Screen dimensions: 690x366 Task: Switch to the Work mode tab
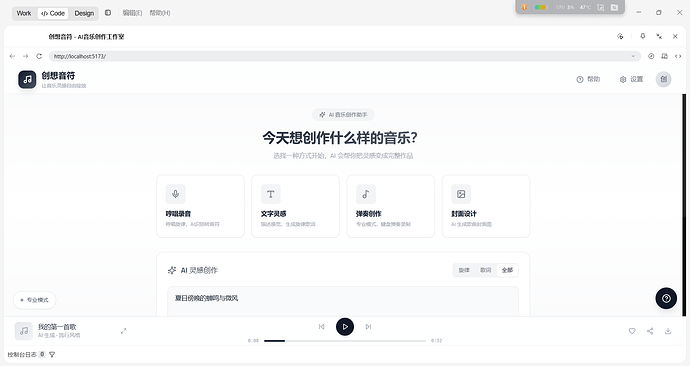(x=24, y=13)
